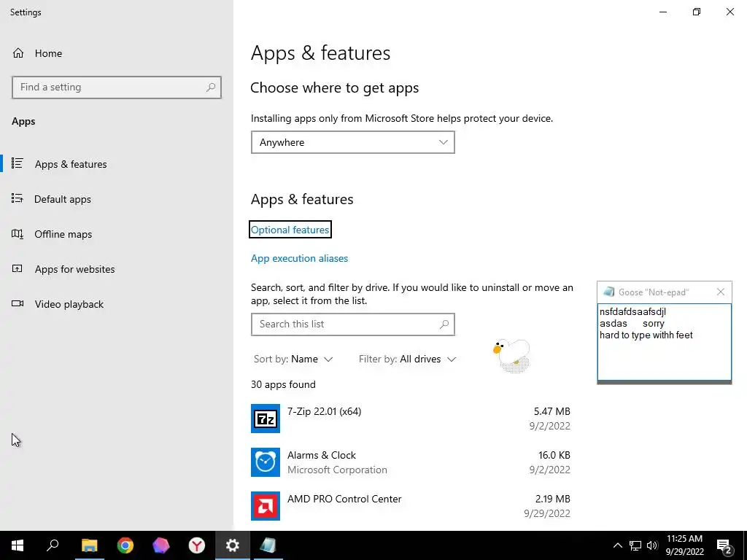The width and height of the screenshot is (747, 560).
Task: Open network status tray icon
Action: click(635, 545)
